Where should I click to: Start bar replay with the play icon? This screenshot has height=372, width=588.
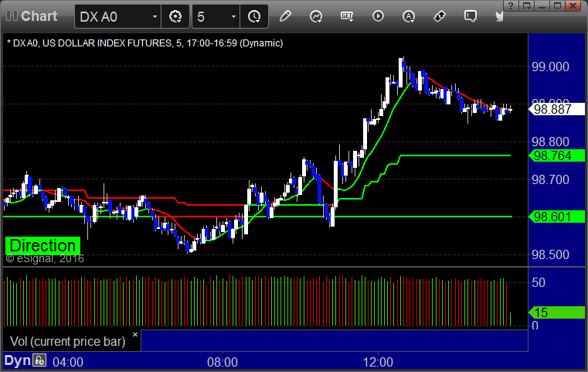(378, 16)
